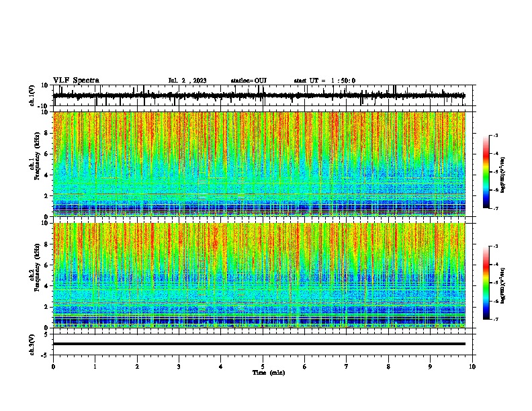Screen dimensions: 532x411
Task: Click the '6' kHz tick on ch.2 frequency axis
Action: (x=46, y=265)
